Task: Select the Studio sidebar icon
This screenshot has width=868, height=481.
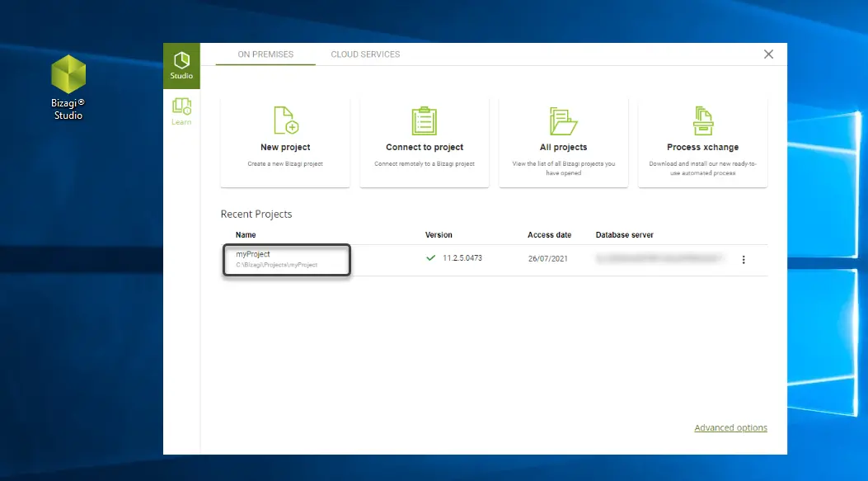Action: (x=181, y=65)
